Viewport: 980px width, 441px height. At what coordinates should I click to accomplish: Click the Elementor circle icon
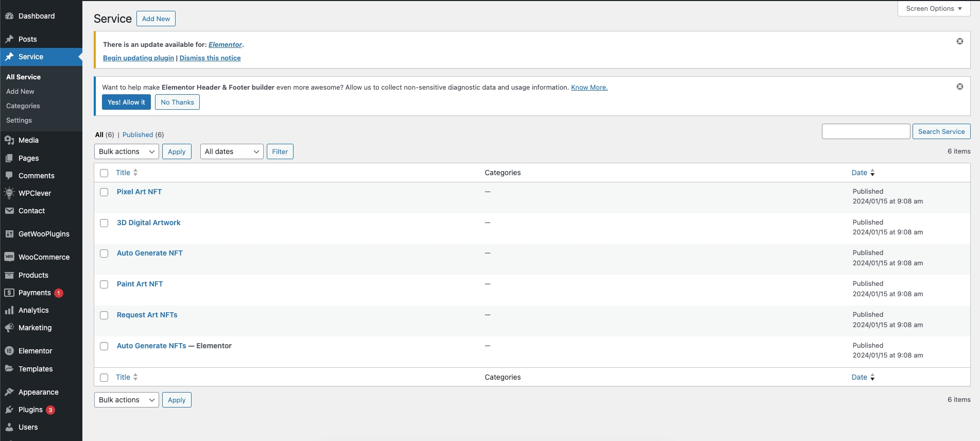pyautogui.click(x=9, y=351)
